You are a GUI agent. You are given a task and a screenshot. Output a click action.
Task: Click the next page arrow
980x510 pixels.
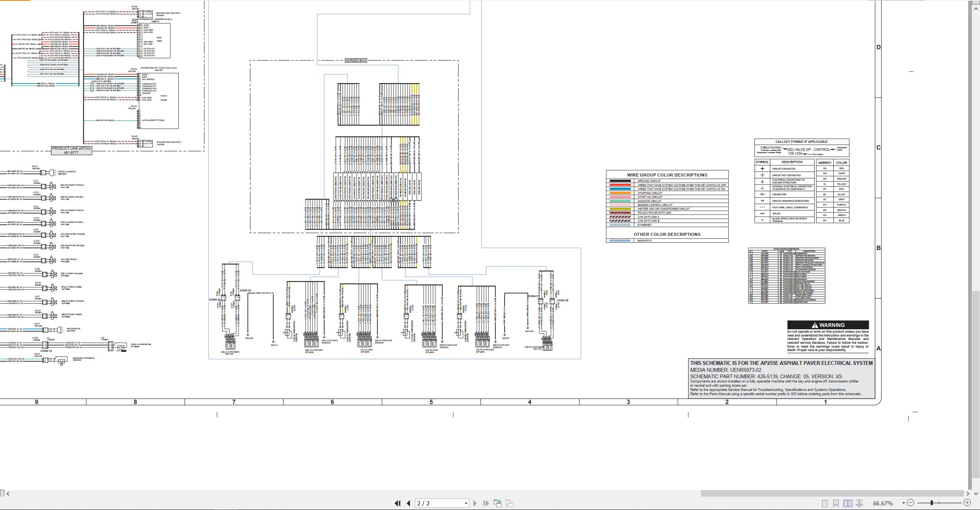click(475, 503)
